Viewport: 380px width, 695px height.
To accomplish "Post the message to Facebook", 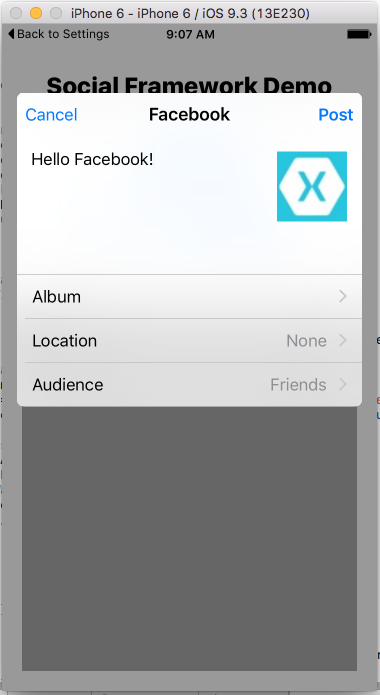I will (x=336, y=115).
